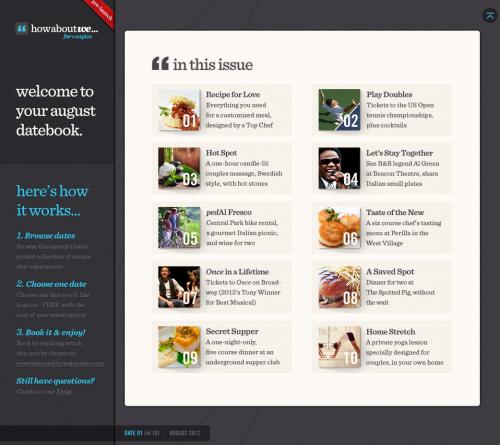Click the 2. Choose one date heading
The image size is (500, 445).
click(51, 284)
